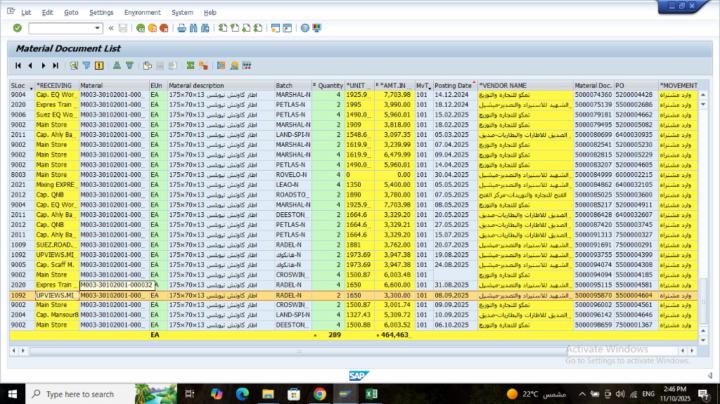Click the Print icon in standard toolbar

click(181, 28)
